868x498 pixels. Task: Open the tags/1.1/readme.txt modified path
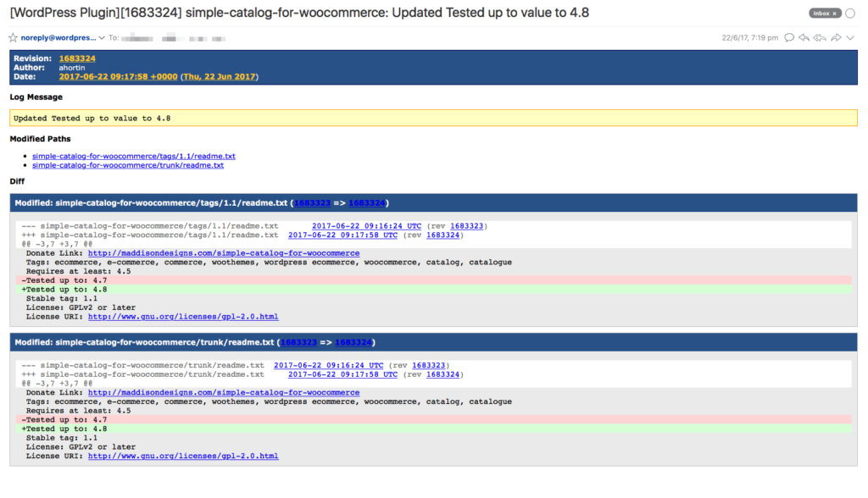133,156
